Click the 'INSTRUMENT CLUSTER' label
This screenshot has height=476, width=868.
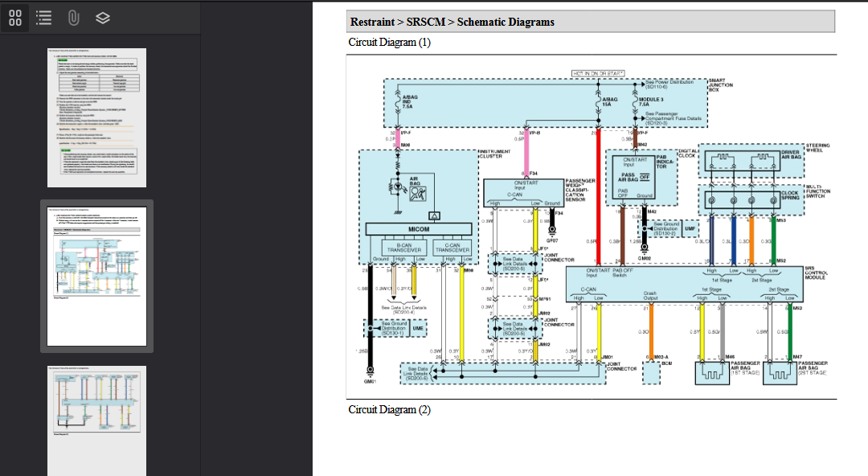coord(494,154)
